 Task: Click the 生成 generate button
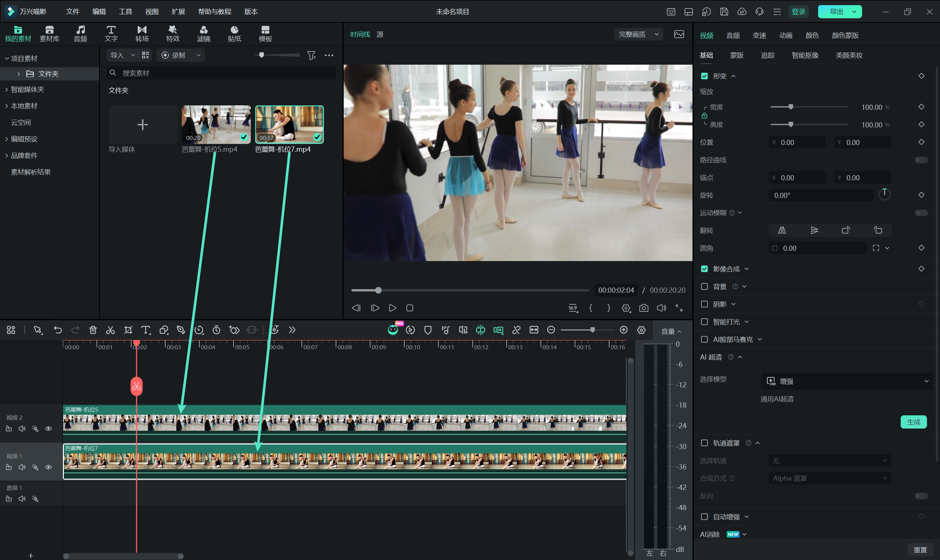click(914, 422)
